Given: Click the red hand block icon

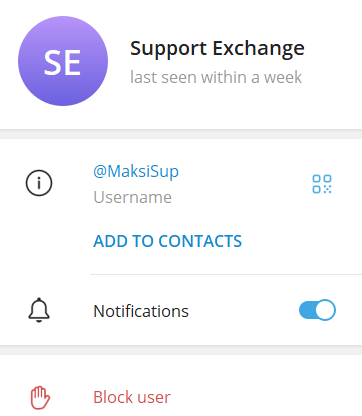Looking at the screenshot, I should point(40,397).
